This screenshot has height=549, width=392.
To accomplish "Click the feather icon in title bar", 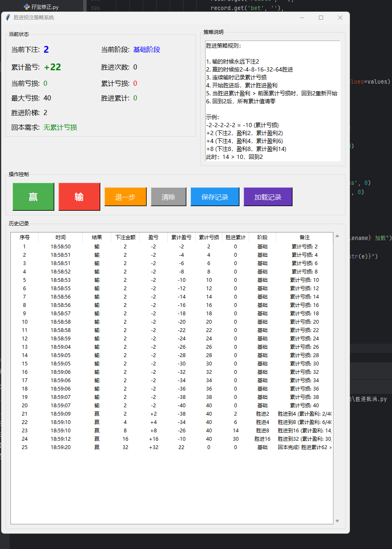I will point(8,18).
